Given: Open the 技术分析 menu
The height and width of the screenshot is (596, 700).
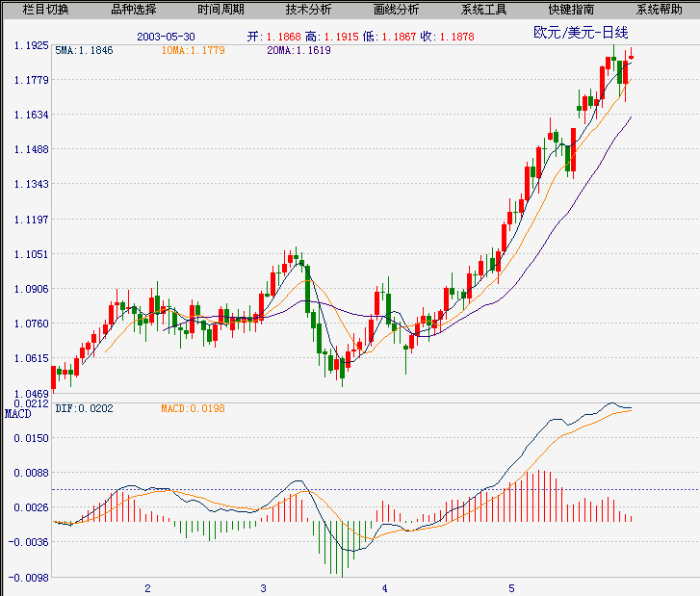Looking at the screenshot, I should (308, 10).
